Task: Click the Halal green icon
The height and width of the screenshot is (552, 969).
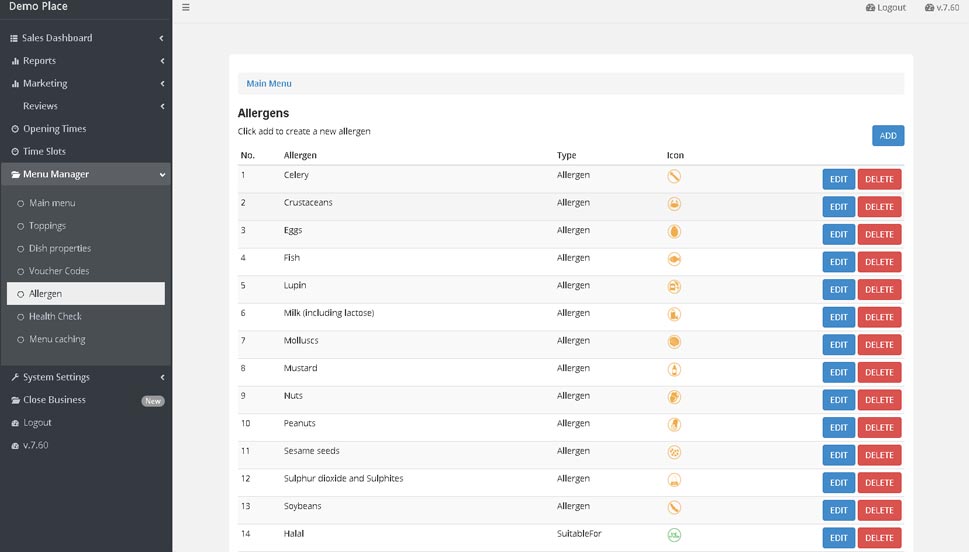Action: pos(674,535)
